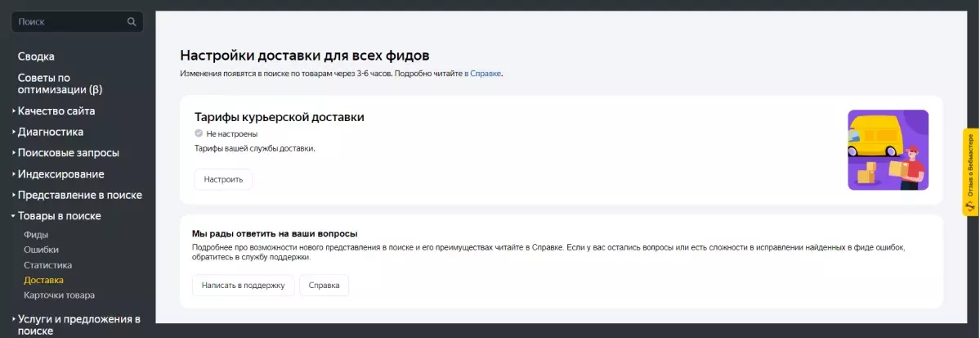Open the Статистика subsection

[48, 265]
